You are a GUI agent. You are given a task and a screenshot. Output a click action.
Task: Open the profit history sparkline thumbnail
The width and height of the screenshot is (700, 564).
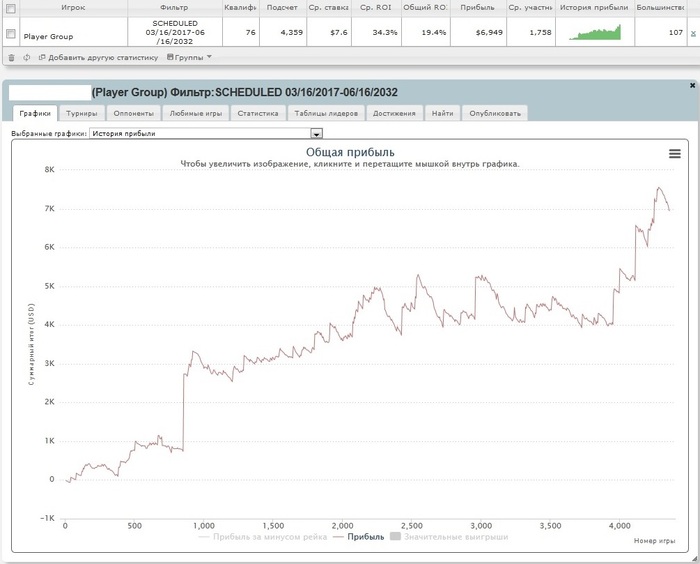(595, 32)
